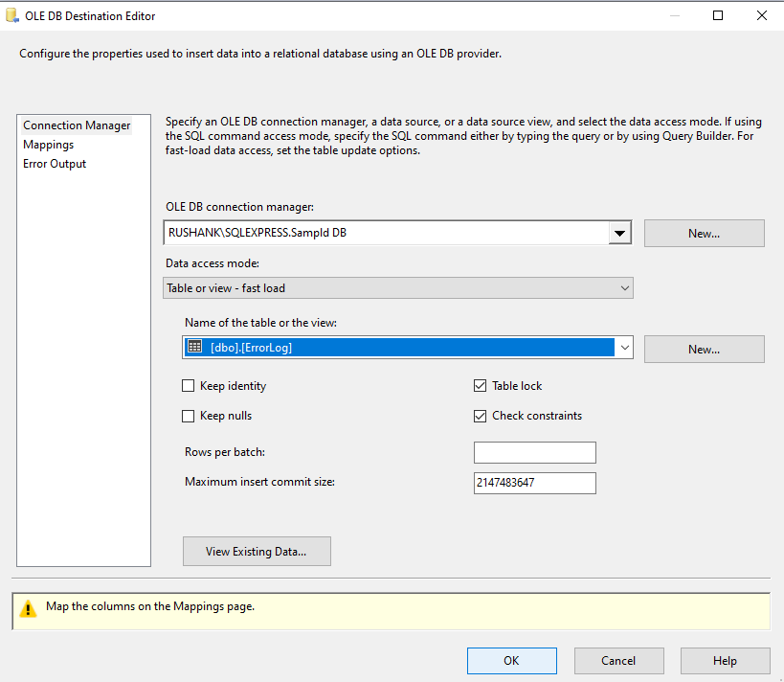This screenshot has width=784, height=682.
Task: Click the table icon beside [dbo].[ErrorLog]
Action: pyautogui.click(x=194, y=346)
